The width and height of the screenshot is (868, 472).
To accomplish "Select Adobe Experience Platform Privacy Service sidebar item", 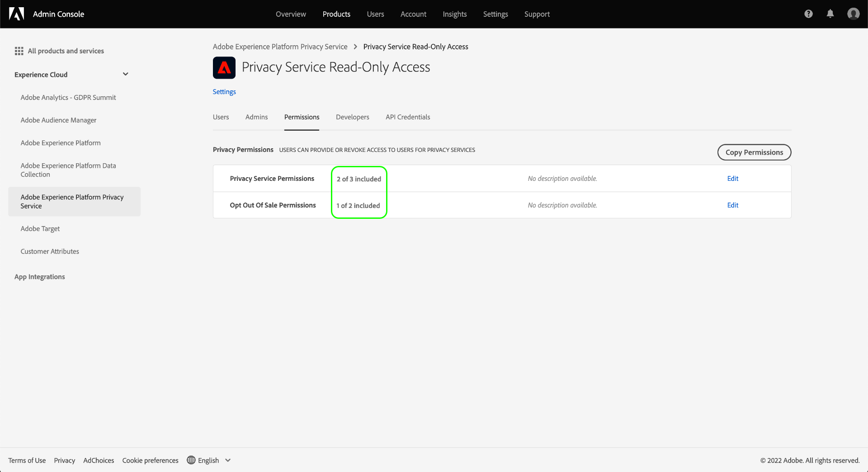I will (x=74, y=202).
